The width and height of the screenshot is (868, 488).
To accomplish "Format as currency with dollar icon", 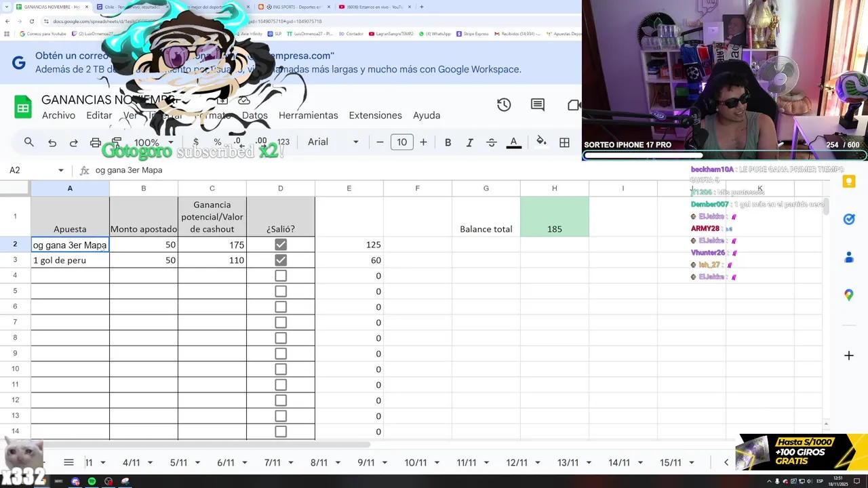I will [196, 142].
